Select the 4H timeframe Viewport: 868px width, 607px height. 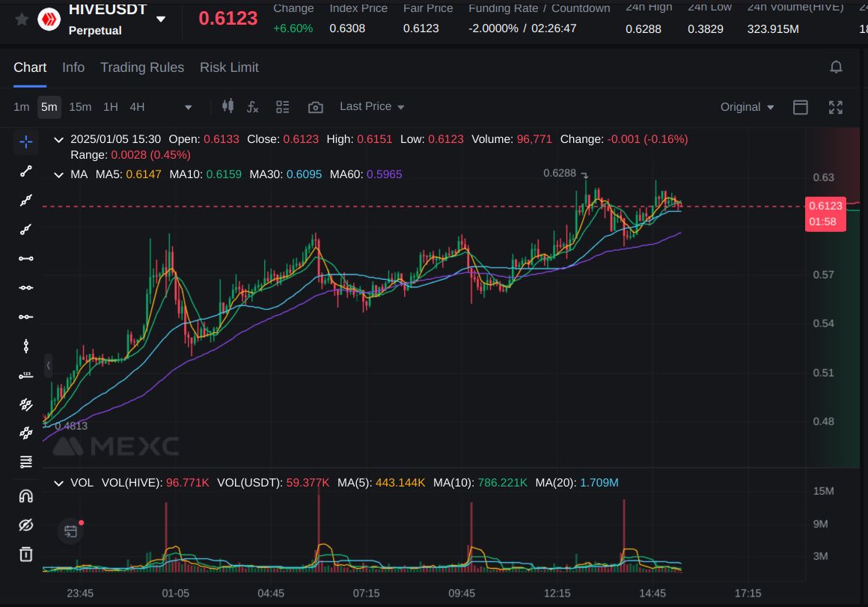[137, 107]
